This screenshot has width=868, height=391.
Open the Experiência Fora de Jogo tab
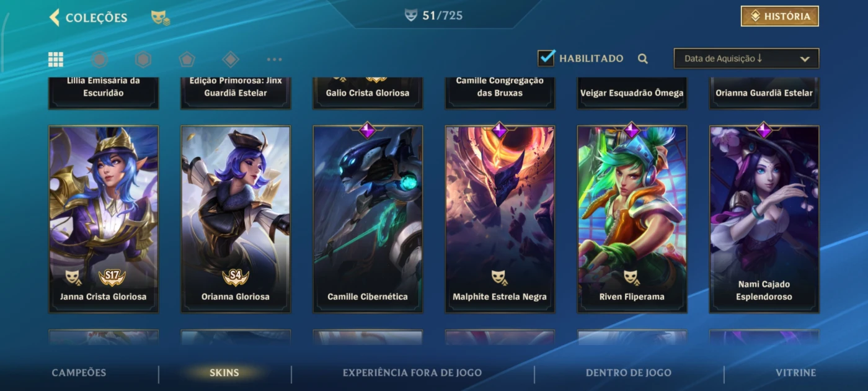[412, 372]
